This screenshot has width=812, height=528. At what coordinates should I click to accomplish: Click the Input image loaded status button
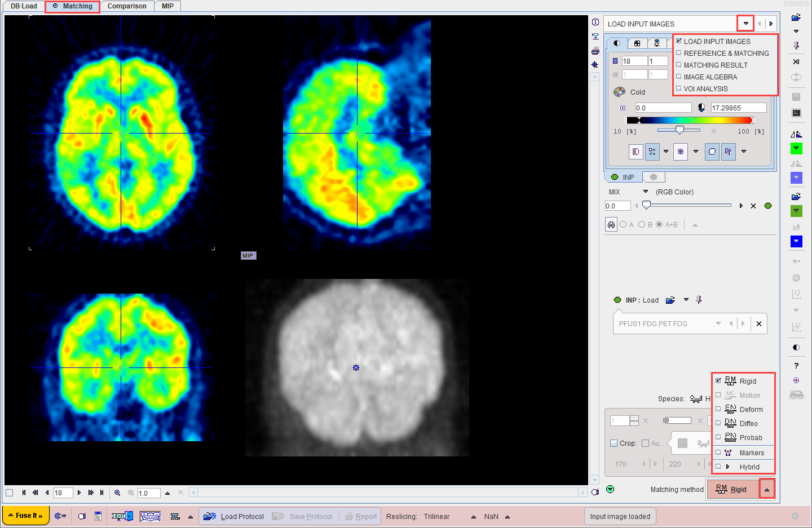click(x=620, y=516)
